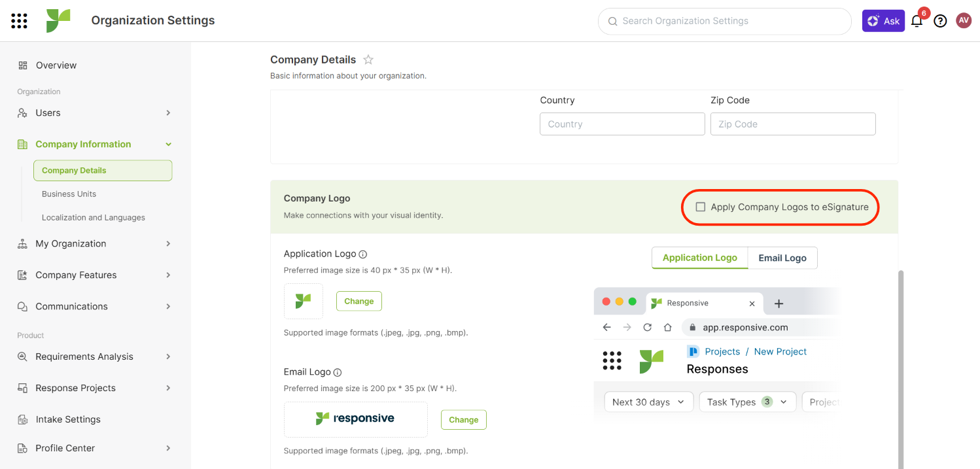Click the Response Projects icon
This screenshot has width=980, height=469.
23,389
